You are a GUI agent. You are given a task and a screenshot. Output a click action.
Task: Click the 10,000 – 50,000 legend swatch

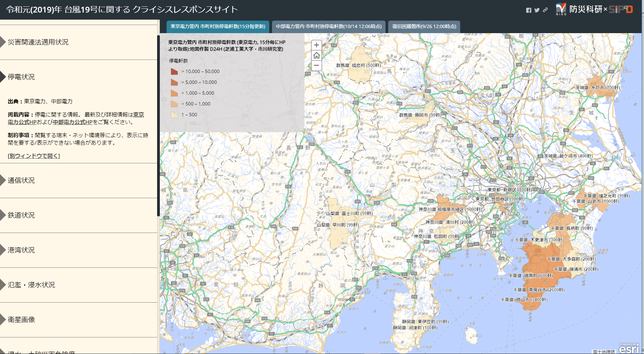click(x=174, y=71)
